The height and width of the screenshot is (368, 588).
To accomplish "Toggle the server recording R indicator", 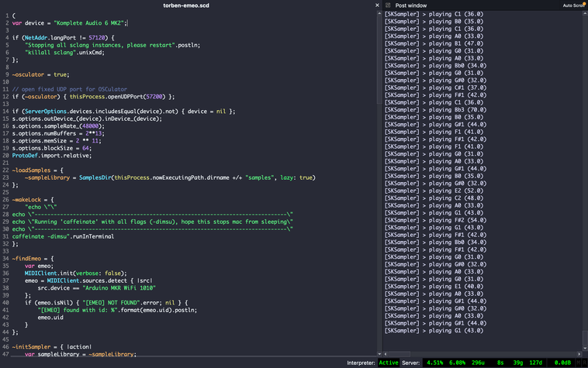I will [583, 362].
